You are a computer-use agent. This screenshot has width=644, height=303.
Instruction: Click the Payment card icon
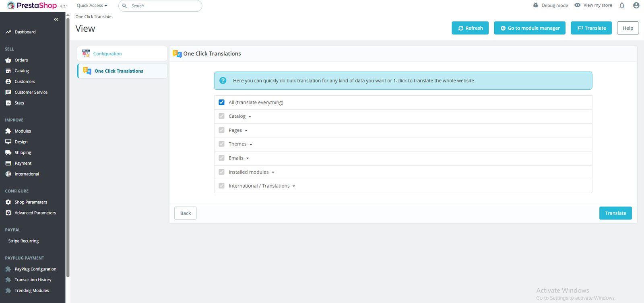tap(8, 163)
